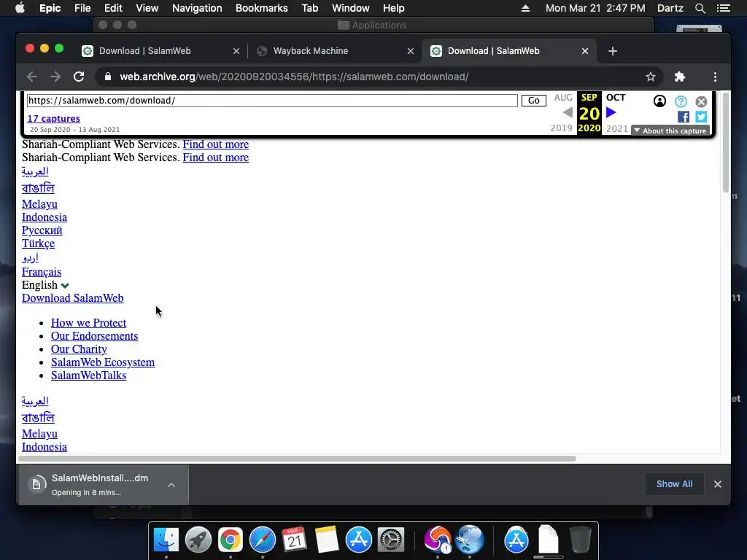
Task: Click the horizontal scrollbar at page bottom
Action: pos(297,459)
